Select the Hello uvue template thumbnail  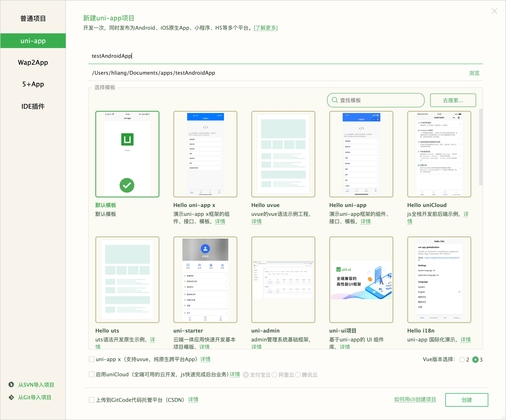283,154
